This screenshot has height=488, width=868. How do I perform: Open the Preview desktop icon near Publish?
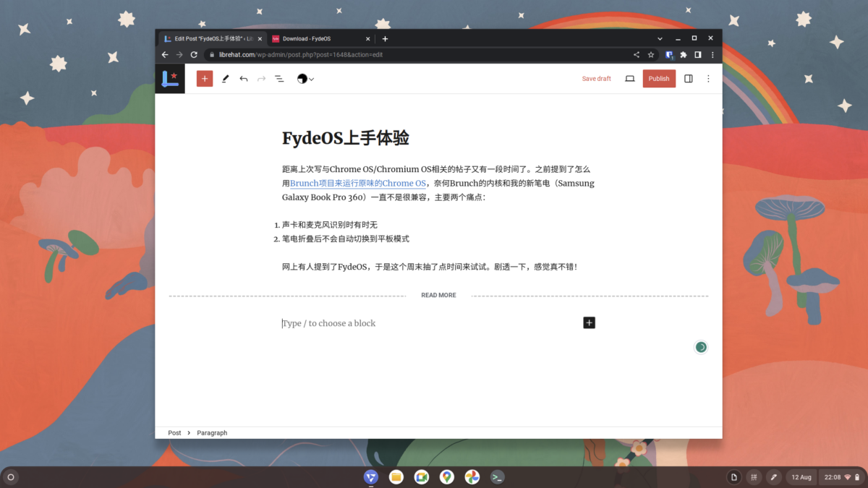click(x=629, y=78)
